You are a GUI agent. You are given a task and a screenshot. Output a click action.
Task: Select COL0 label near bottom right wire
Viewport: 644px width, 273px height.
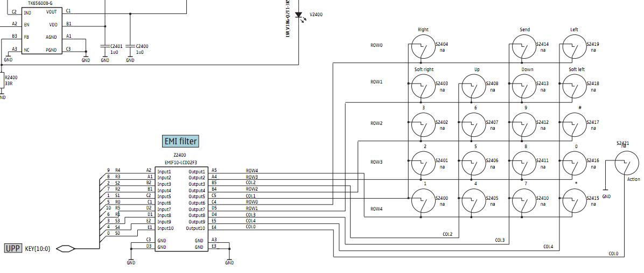(614, 254)
